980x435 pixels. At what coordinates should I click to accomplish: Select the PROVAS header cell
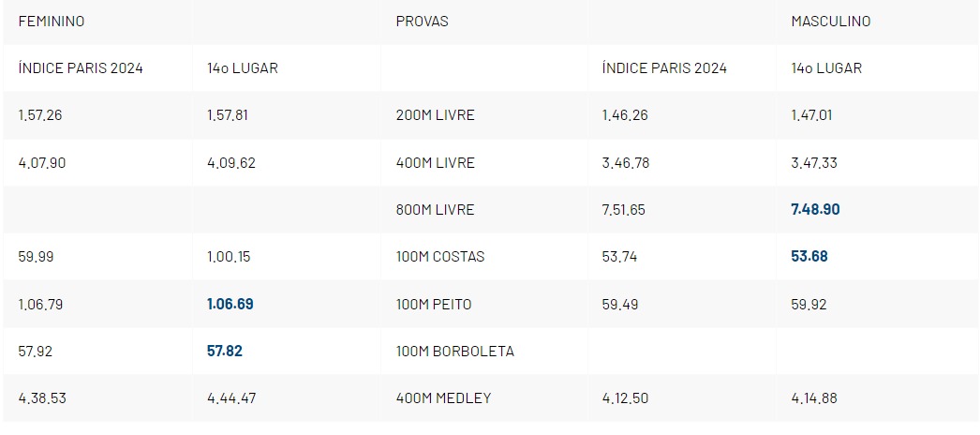422,21
